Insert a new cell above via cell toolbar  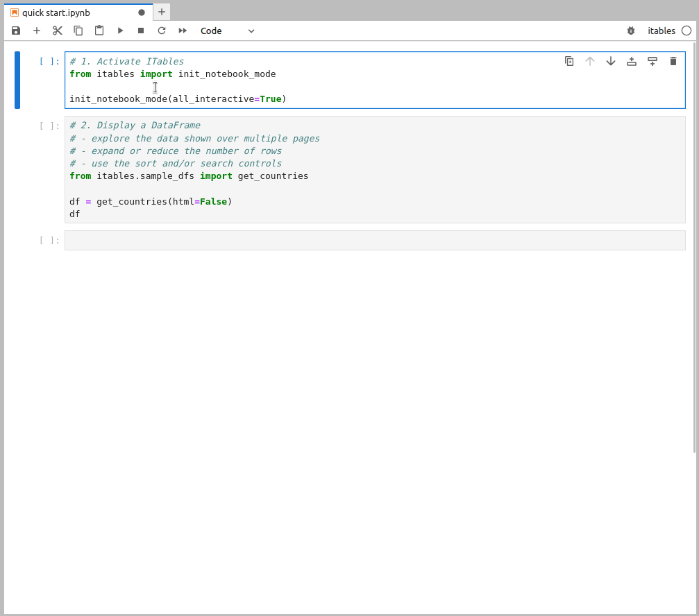click(x=631, y=61)
